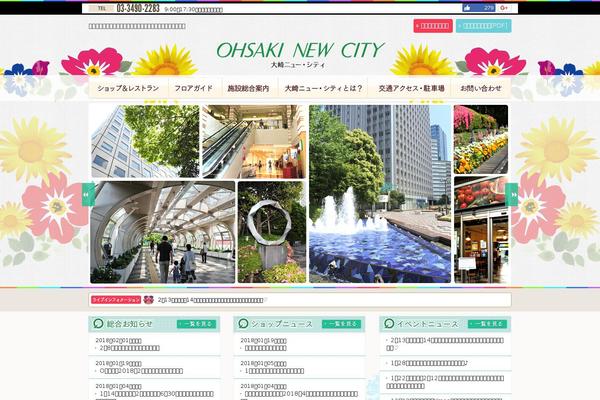Open 大崎ニュー・シティとは? page
The image size is (600, 400).
click(323, 88)
